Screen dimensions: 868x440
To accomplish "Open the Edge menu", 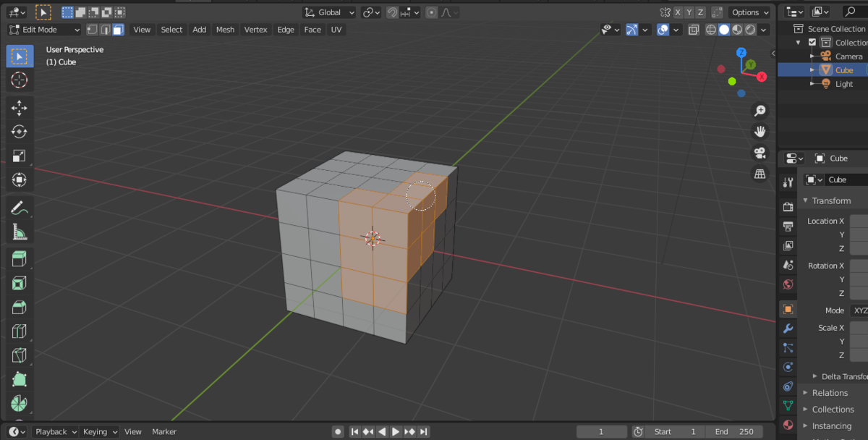I will click(286, 30).
